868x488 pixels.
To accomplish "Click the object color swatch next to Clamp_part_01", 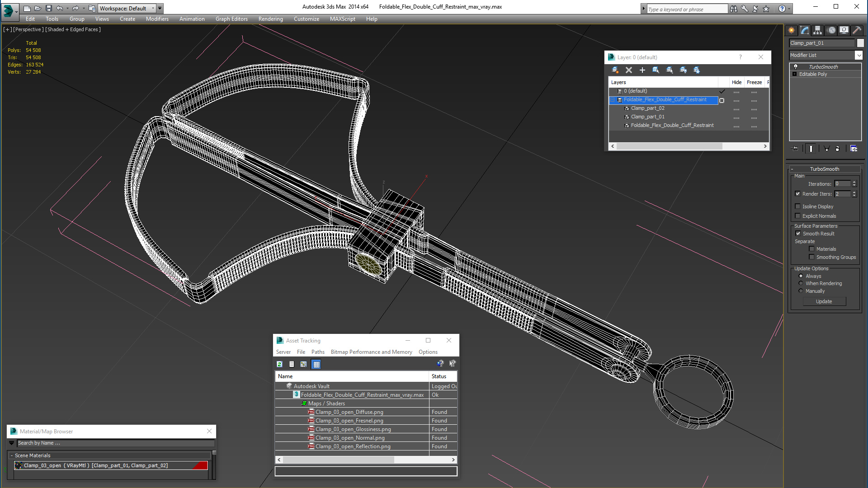I will coord(860,43).
